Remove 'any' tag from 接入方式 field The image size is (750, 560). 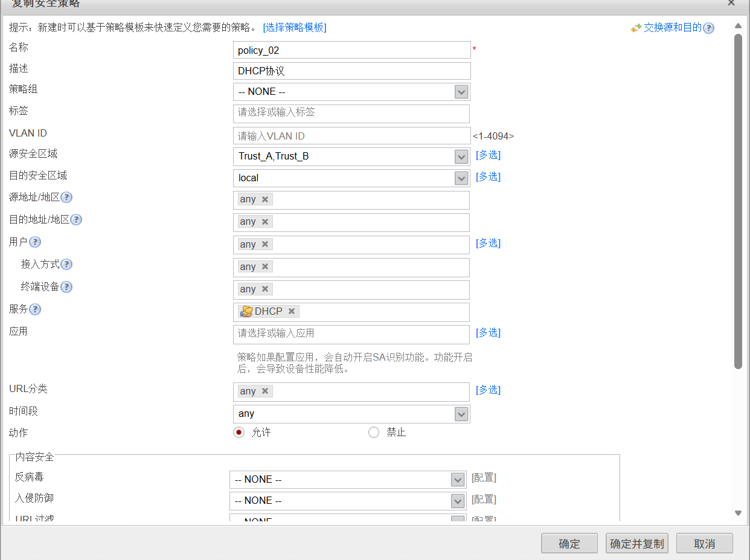(264, 266)
